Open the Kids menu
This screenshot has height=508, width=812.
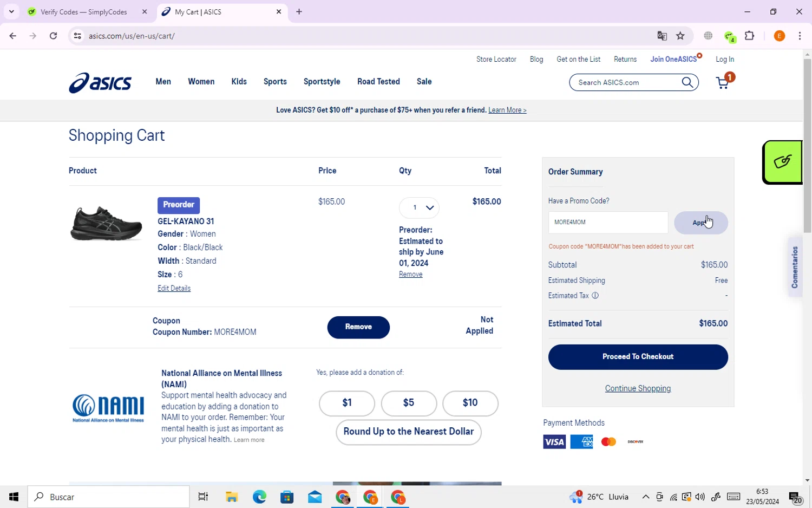[x=239, y=82]
